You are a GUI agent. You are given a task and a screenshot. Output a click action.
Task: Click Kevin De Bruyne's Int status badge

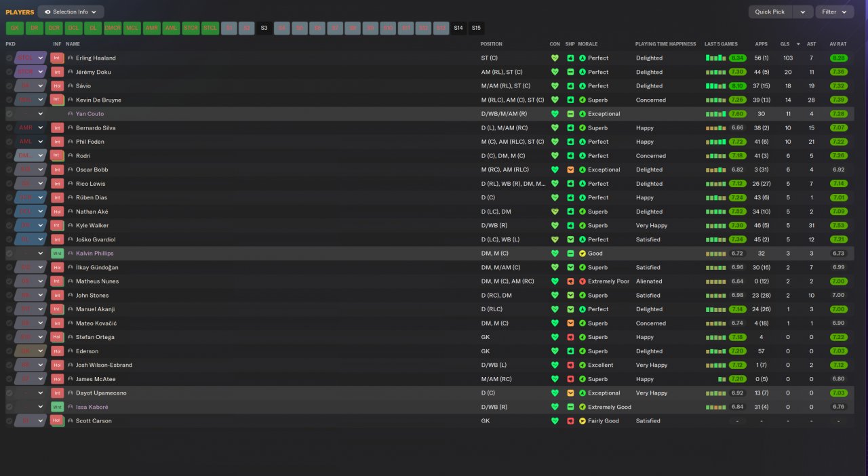pyautogui.click(x=57, y=100)
